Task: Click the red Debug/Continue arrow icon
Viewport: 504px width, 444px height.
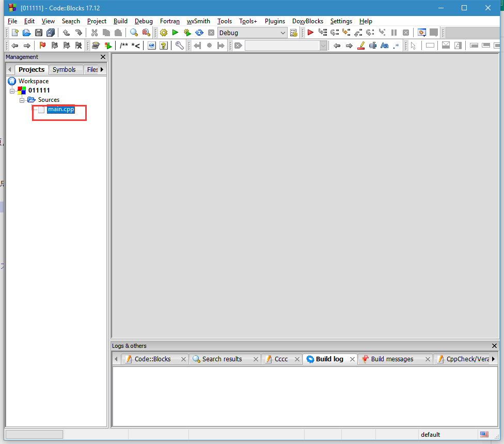Action: (x=310, y=33)
